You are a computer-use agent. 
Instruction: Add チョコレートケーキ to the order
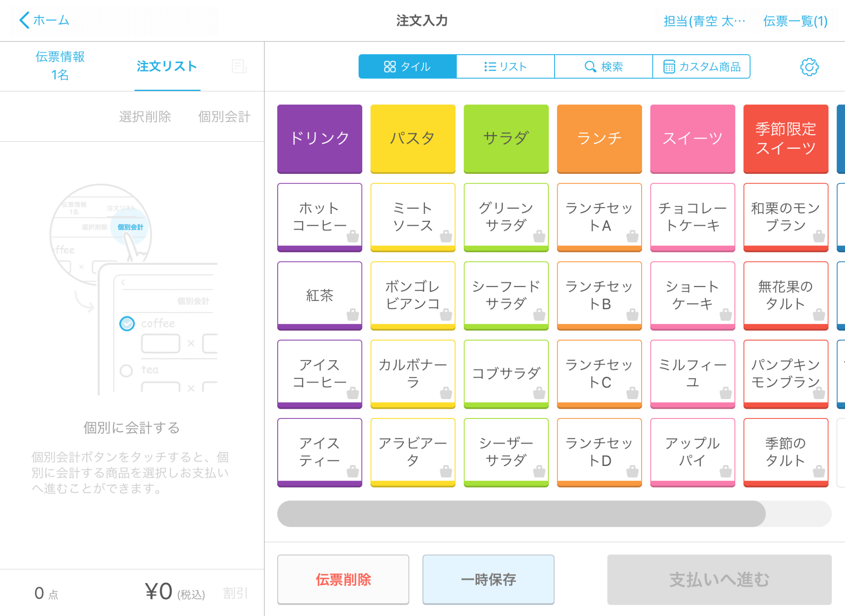click(693, 217)
